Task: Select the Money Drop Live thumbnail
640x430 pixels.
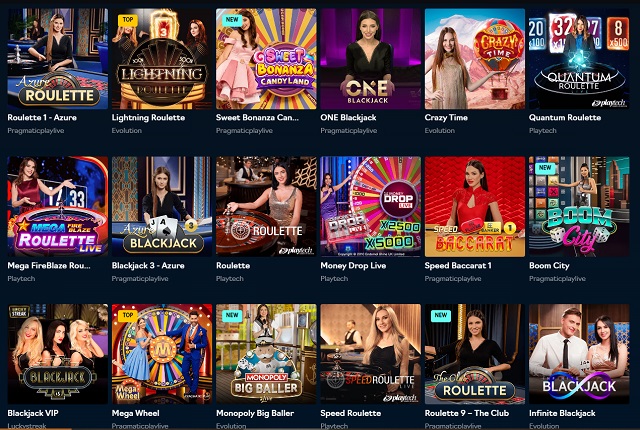Action: click(371, 206)
